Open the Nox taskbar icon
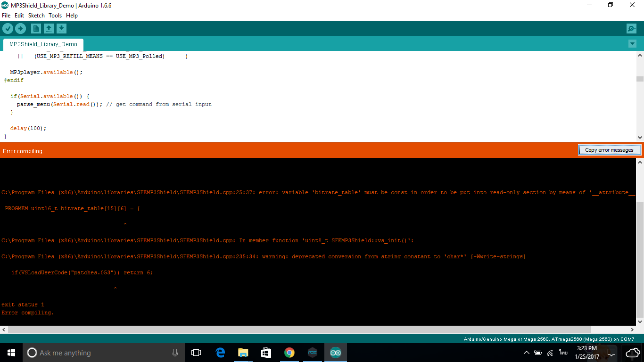 point(312,353)
